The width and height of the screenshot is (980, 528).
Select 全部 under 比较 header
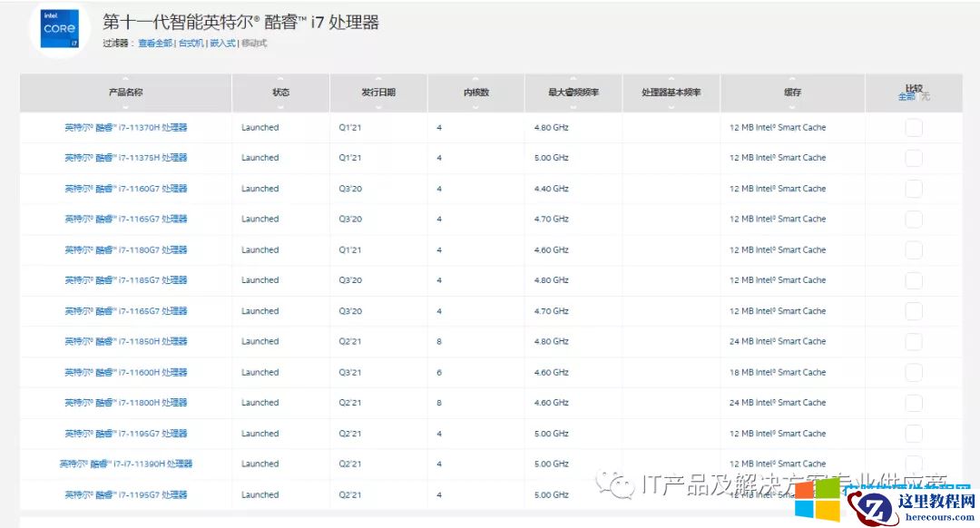click(906, 97)
